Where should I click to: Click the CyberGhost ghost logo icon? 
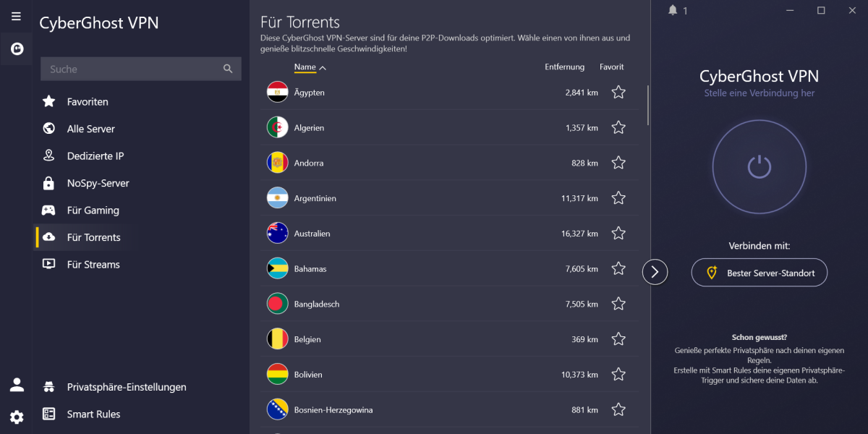pos(17,49)
